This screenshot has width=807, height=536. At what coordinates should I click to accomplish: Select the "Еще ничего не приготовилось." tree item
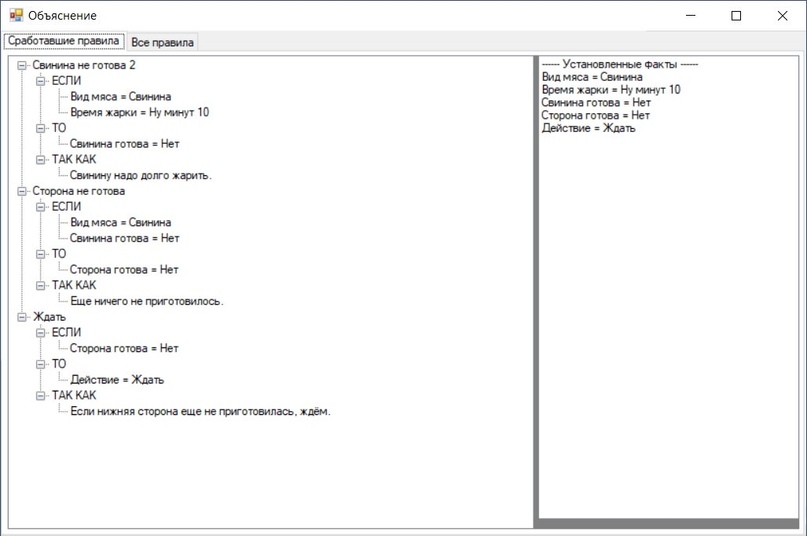[x=147, y=301]
